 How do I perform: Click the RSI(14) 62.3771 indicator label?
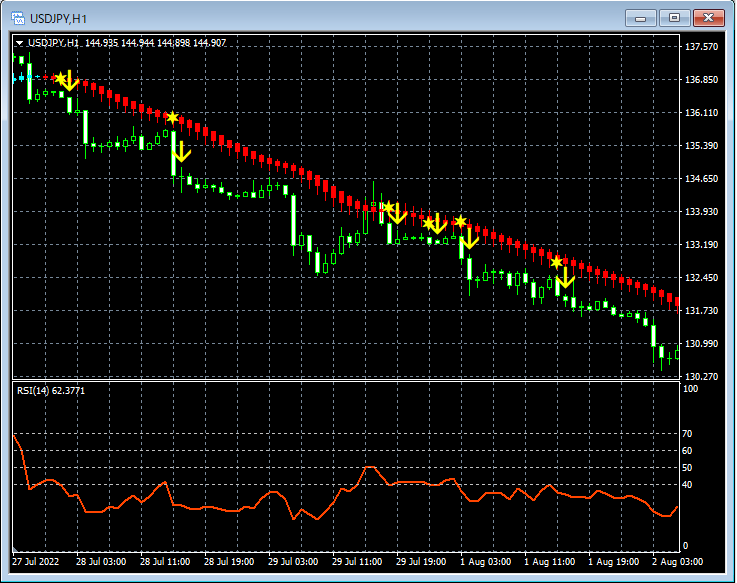51,391
